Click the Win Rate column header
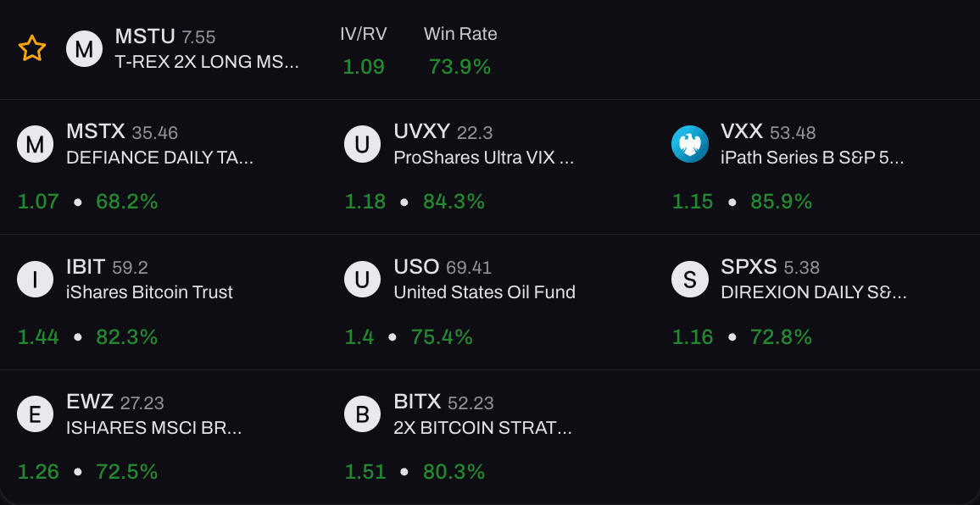This screenshot has width=980, height=505. (x=460, y=34)
